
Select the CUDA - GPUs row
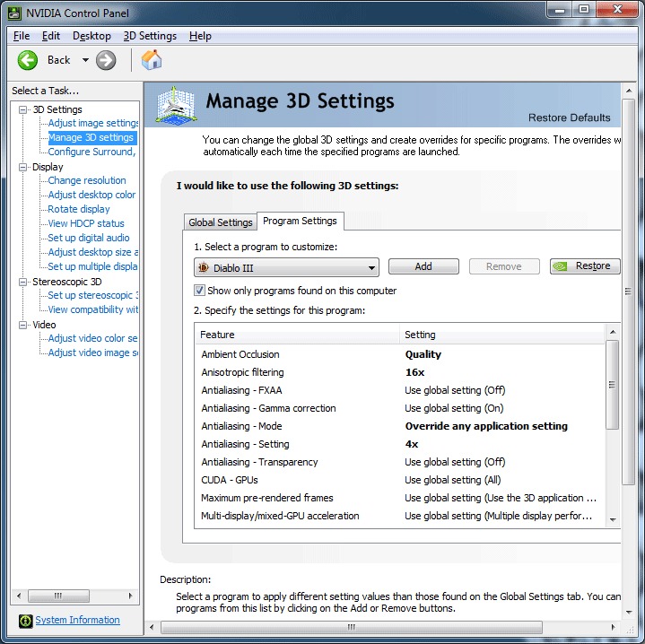(x=400, y=480)
